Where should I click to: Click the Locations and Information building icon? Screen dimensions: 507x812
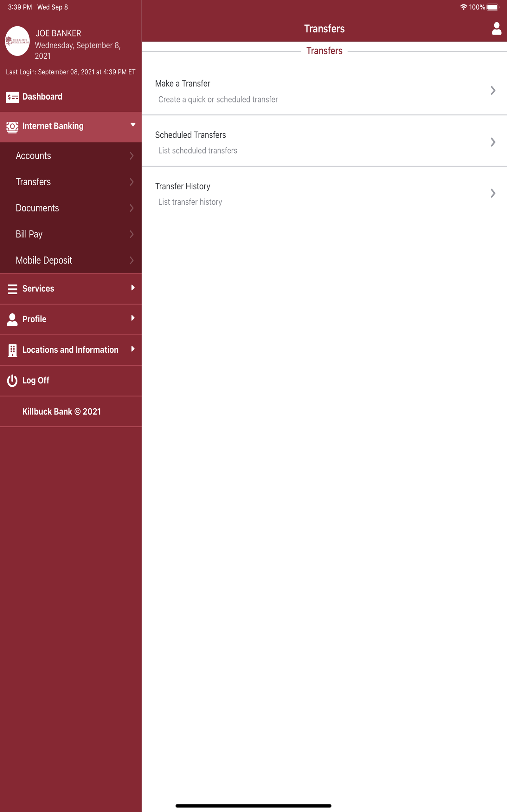12,350
